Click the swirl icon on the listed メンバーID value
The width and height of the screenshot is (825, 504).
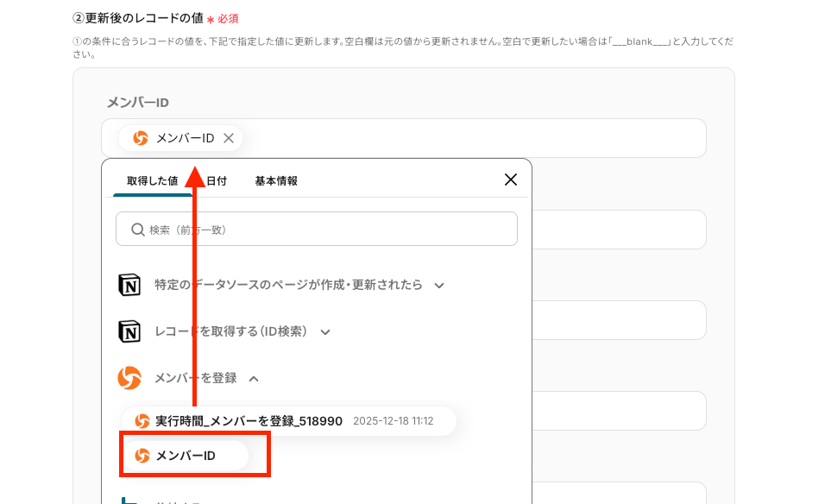tap(142, 456)
